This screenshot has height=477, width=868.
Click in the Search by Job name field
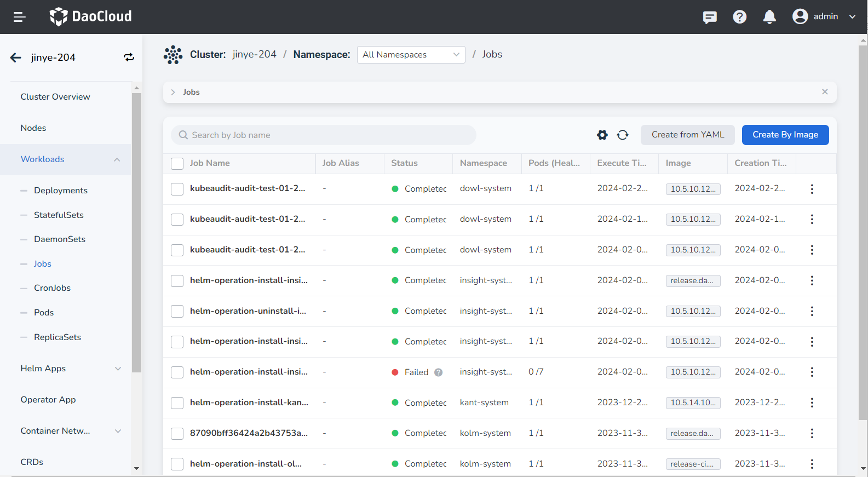pos(329,135)
